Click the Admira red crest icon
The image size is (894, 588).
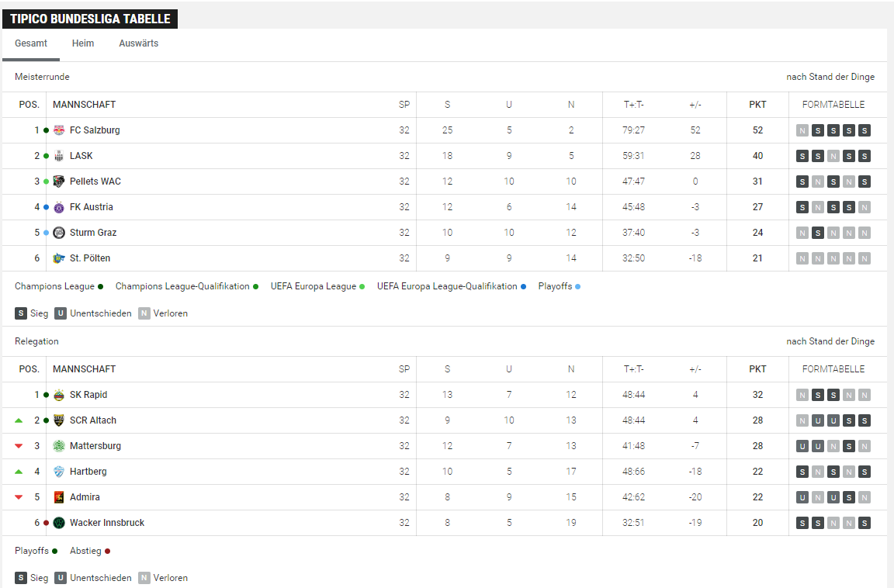(59, 497)
